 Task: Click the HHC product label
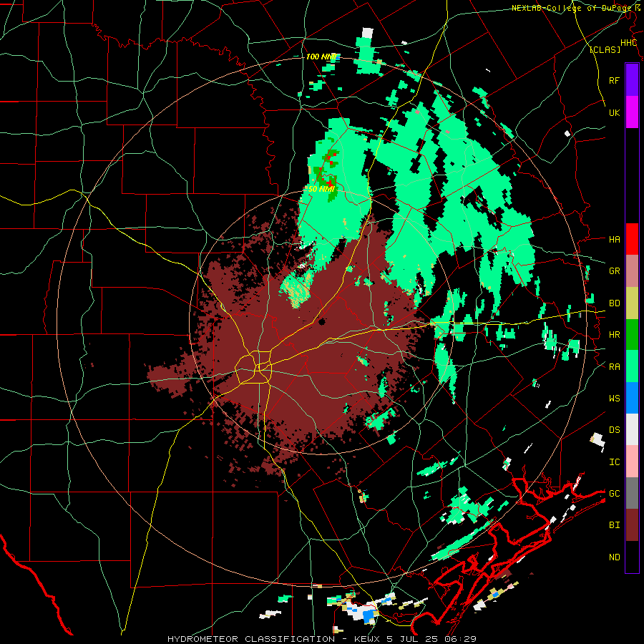tap(628, 43)
